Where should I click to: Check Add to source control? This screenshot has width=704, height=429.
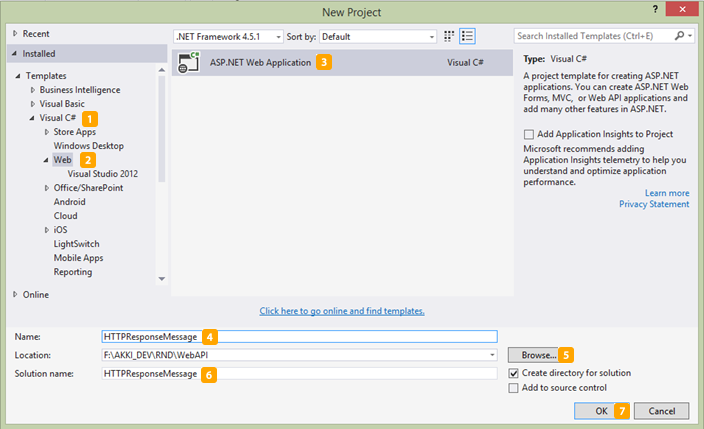(x=514, y=388)
